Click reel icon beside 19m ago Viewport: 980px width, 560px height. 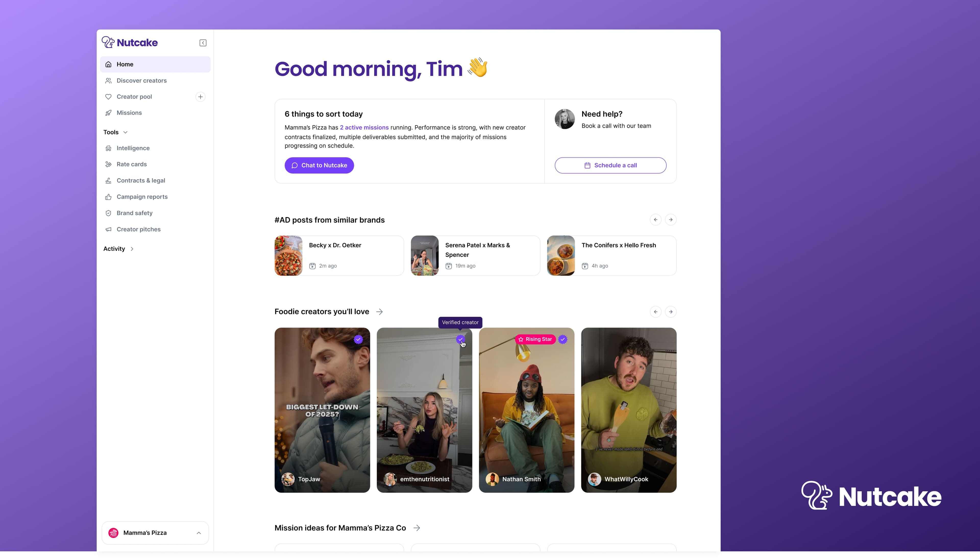pos(449,266)
